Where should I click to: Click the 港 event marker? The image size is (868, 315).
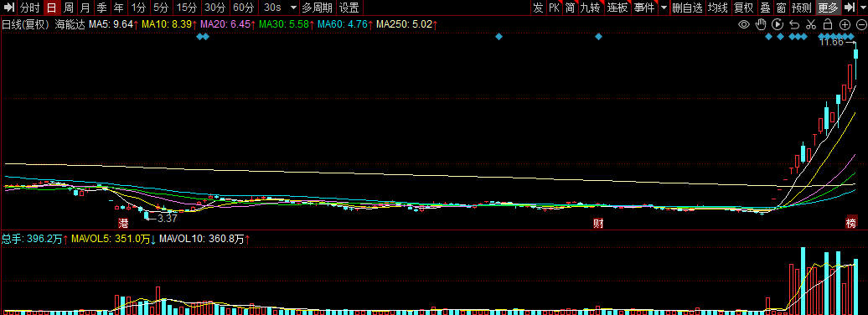coord(123,224)
